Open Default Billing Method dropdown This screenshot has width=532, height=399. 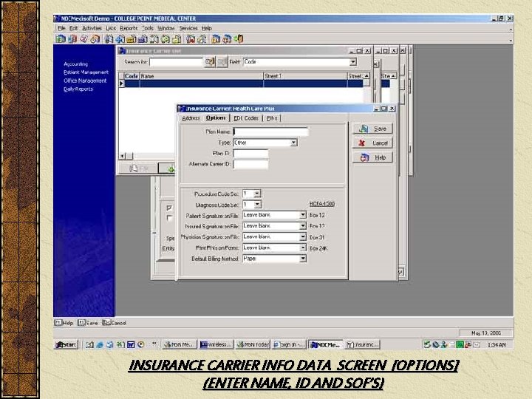(303, 259)
